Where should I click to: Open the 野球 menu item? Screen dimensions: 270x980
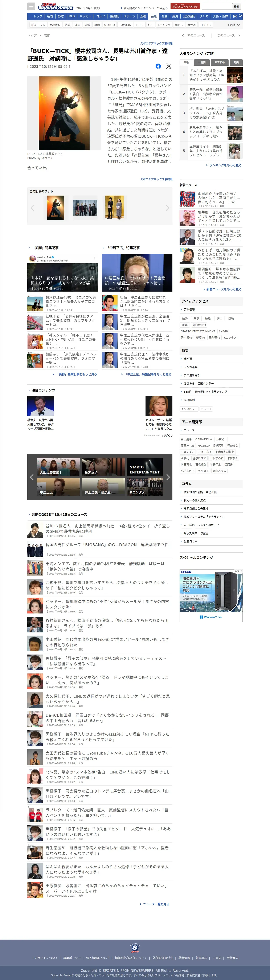click(x=61, y=16)
